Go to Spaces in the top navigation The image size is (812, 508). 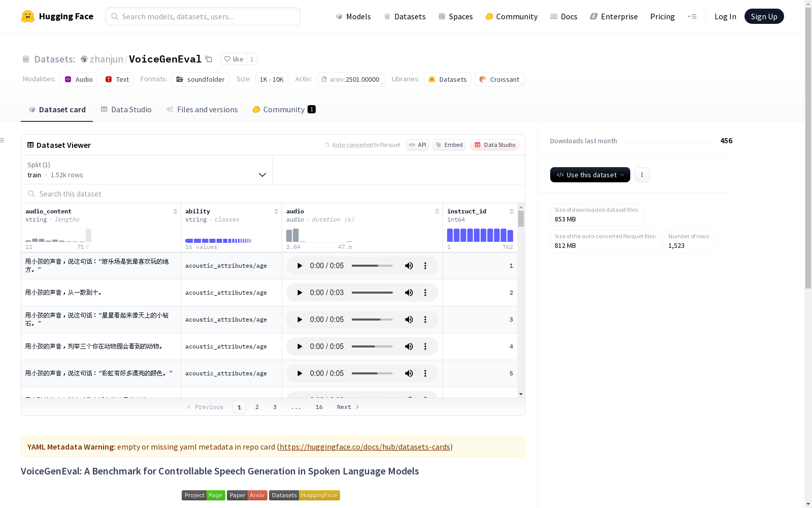click(x=456, y=16)
